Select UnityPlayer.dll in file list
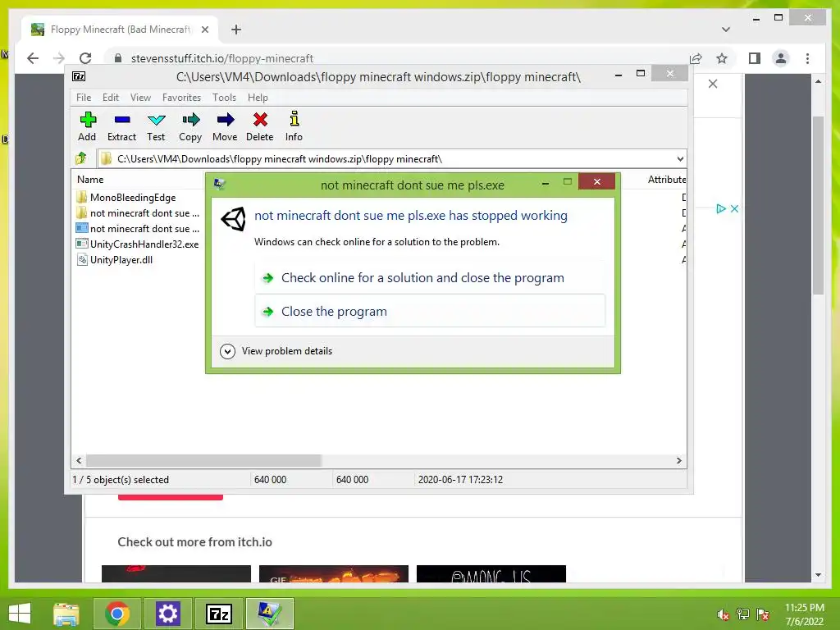The height and width of the screenshot is (630, 840). pos(115,260)
